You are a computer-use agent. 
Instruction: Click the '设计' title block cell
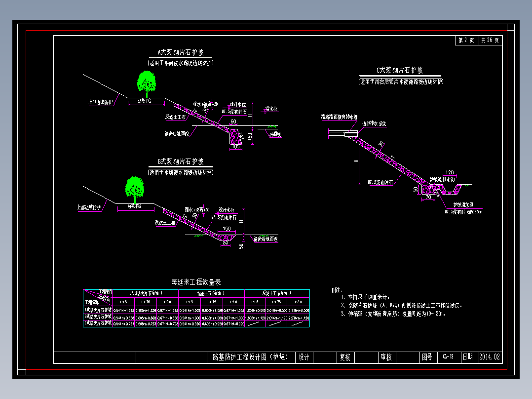[304, 357]
